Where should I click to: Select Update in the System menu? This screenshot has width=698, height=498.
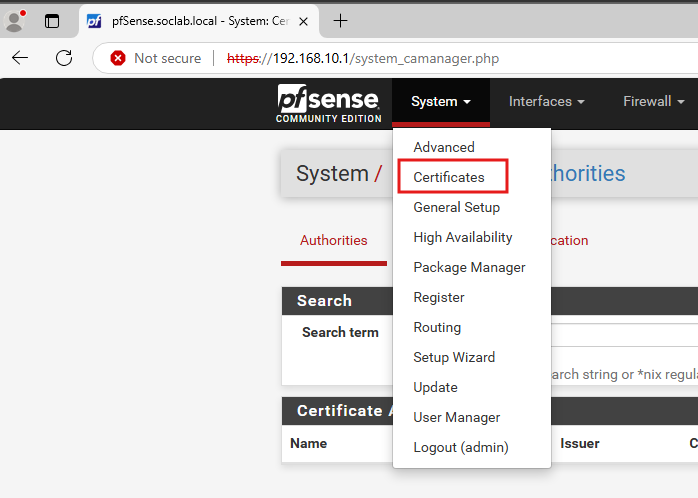tap(435, 388)
